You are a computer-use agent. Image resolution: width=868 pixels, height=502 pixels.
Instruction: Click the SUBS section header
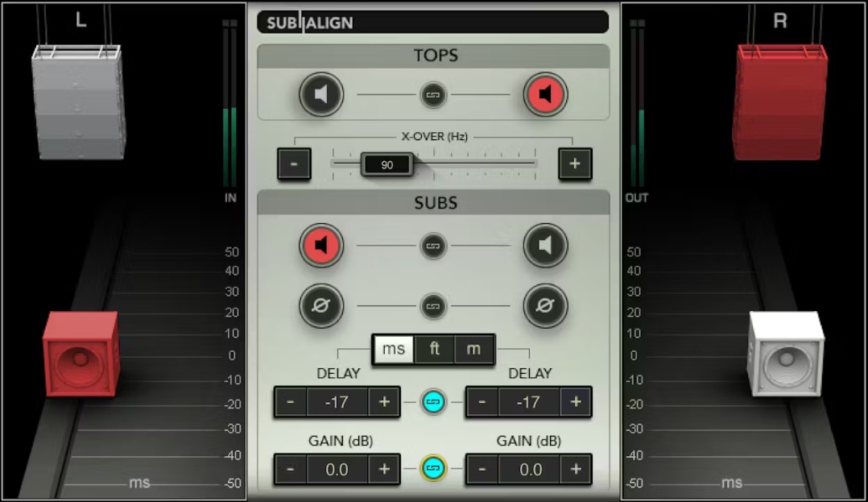[x=433, y=203]
